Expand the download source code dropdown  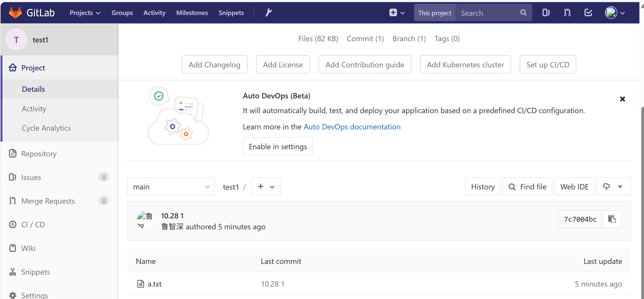click(x=613, y=187)
